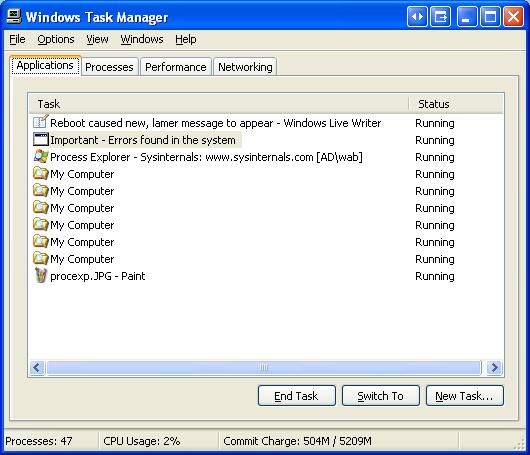
Task: Click Running status of the Paint task
Action: coord(435,276)
